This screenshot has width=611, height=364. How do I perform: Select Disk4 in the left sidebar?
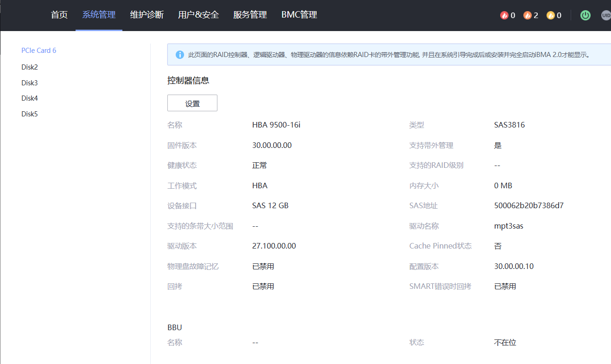tap(29, 98)
